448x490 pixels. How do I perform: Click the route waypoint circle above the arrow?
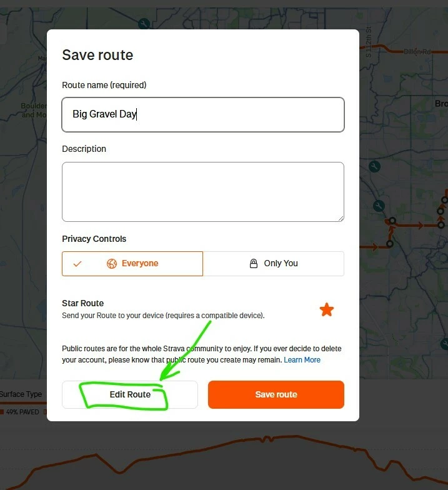[x=392, y=221]
